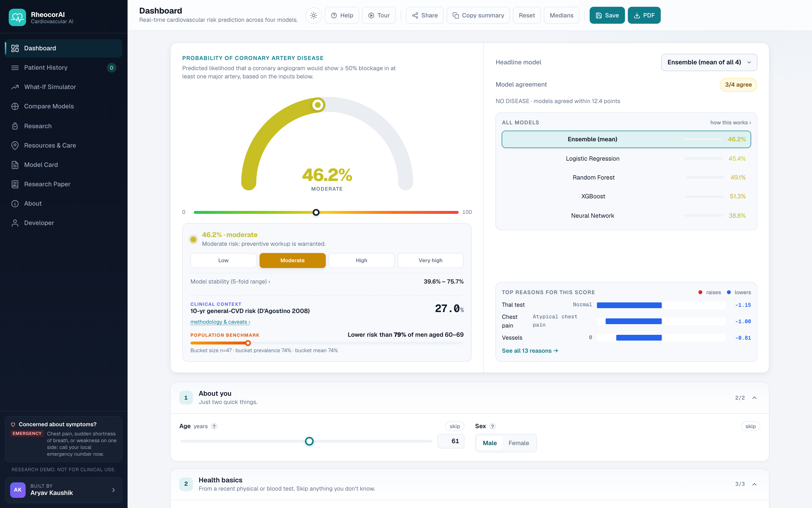Skip the Sex field

[x=750, y=426]
